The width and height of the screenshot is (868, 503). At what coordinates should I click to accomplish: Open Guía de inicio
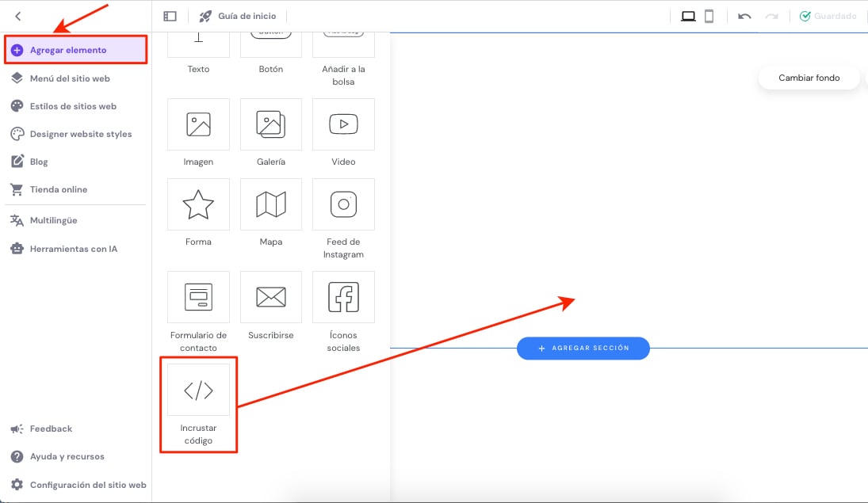tap(236, 16)
